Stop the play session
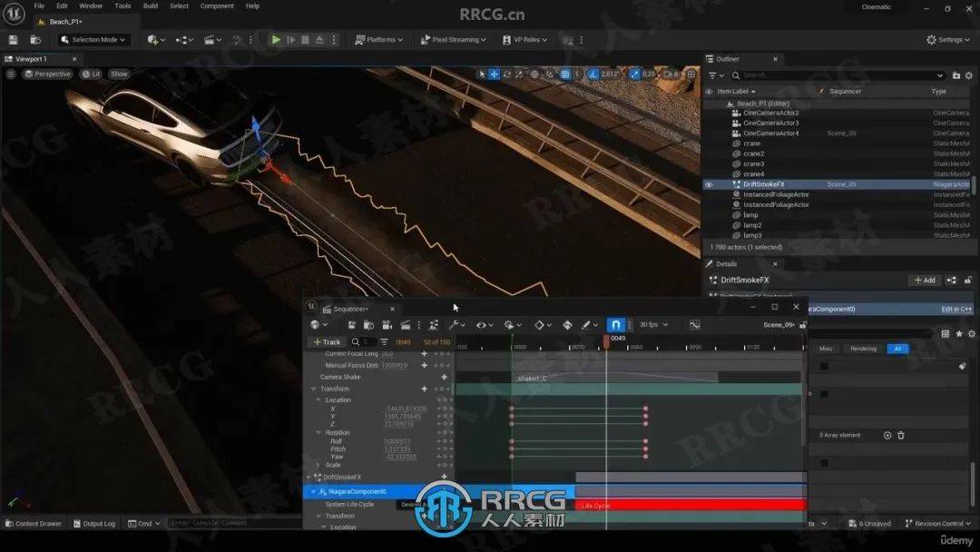This screenshot has height=552, width=980. click(305, 39)
